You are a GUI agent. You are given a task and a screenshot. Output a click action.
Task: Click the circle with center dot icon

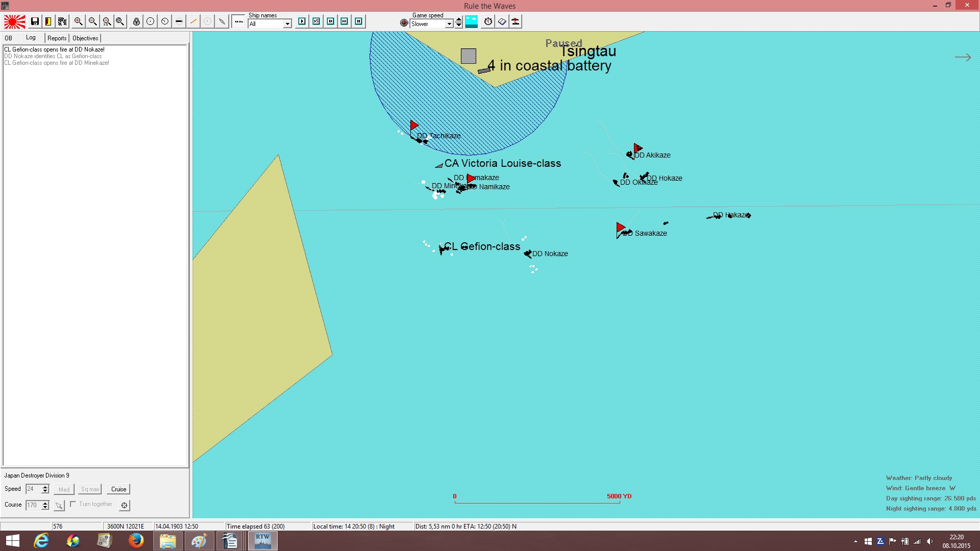click(150, 21)
